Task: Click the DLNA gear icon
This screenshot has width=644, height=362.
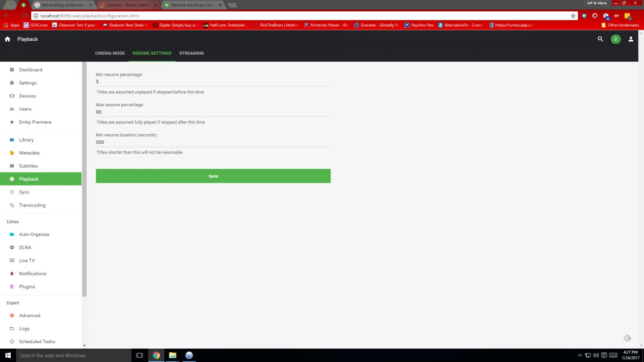Action: (x=12, y=247)
